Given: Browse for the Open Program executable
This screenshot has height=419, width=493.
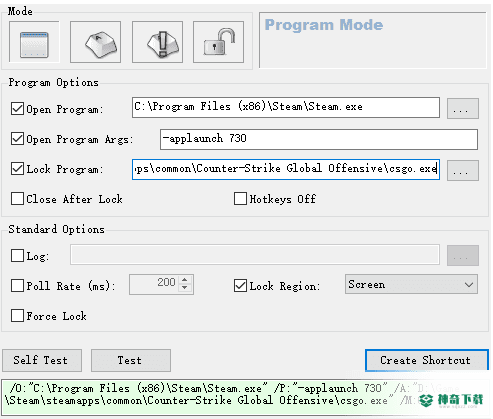Looking at the screenshot, I should [x=463, y=108].
